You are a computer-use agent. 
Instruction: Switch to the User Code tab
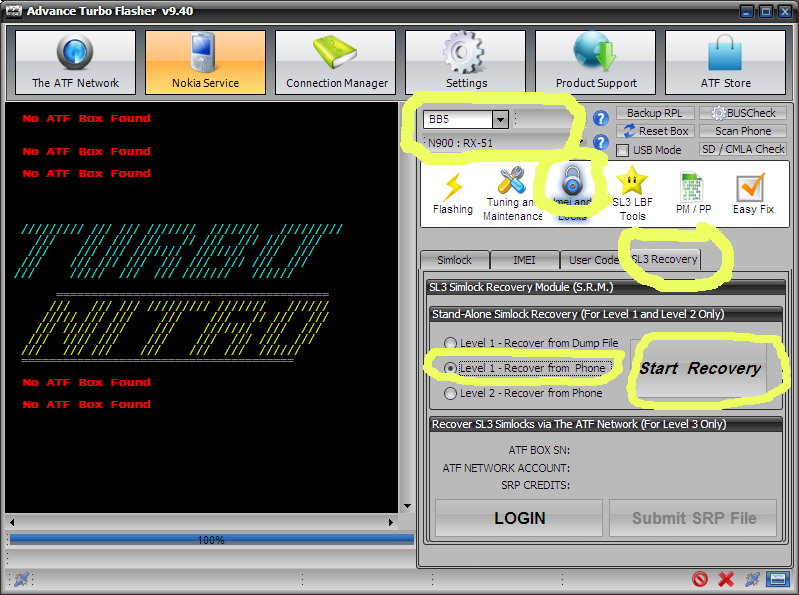[x=594, y=260]
